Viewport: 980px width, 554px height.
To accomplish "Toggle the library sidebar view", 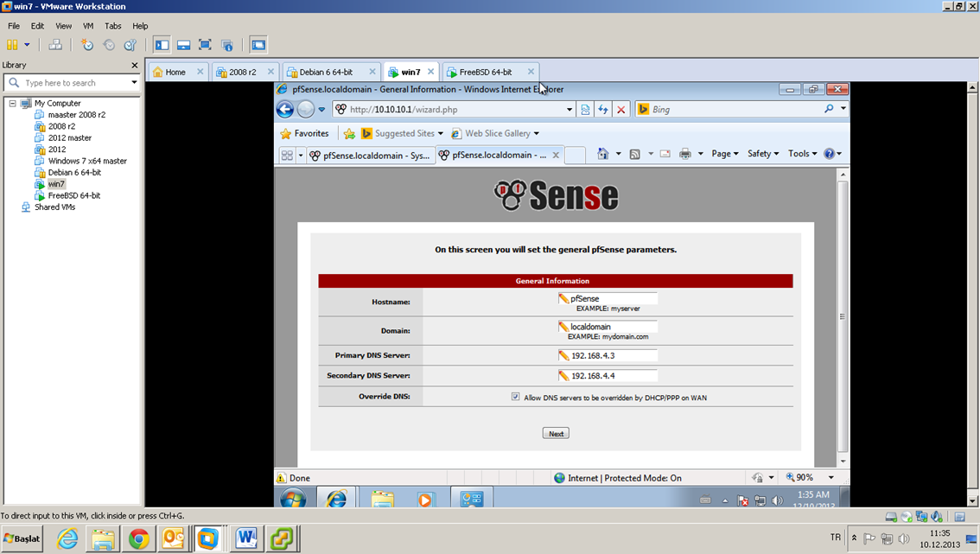I will coord(162,45).
